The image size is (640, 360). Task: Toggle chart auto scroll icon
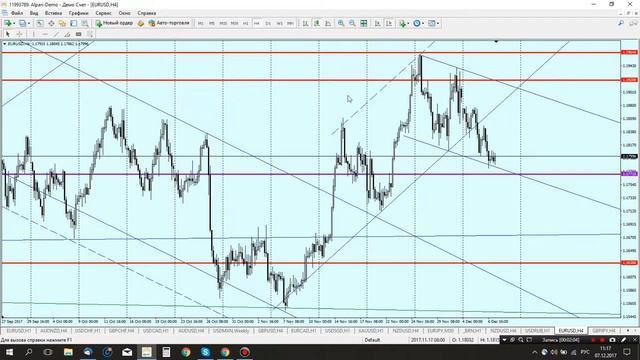pos(378,23)
